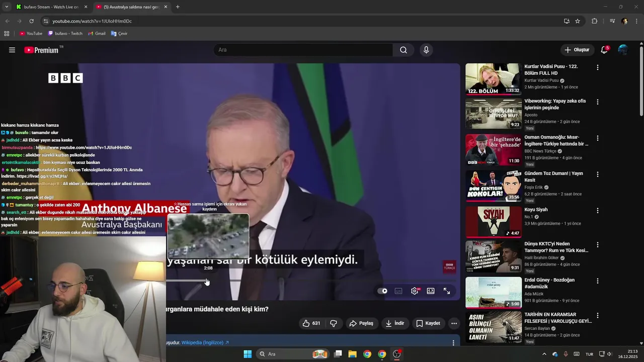Open more options for Koyu Siyah
Viewport: 644px width, 362px height.
click(598, 211)
